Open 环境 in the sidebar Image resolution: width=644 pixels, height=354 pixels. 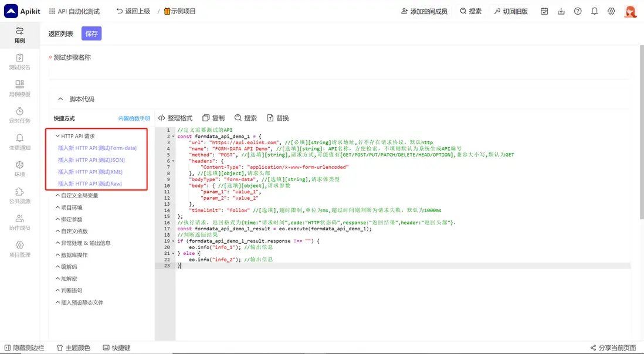coord(20,169)
